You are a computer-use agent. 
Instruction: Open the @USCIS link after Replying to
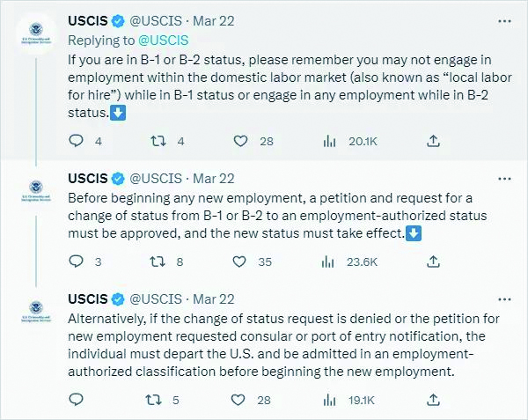[x=164, y=41]
